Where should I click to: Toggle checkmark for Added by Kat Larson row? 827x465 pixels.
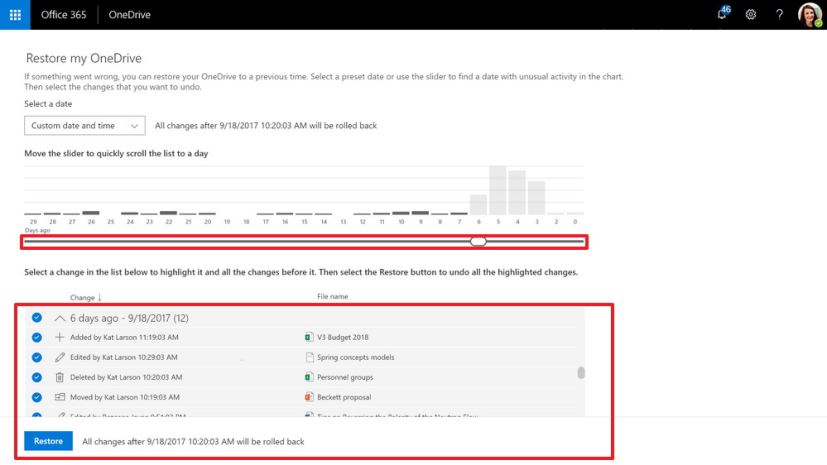36,337
